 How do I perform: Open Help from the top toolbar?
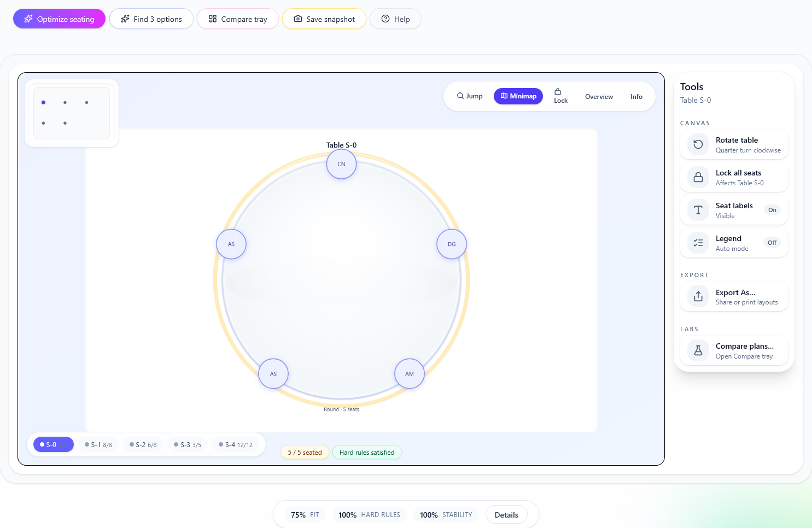coord(395,19)
